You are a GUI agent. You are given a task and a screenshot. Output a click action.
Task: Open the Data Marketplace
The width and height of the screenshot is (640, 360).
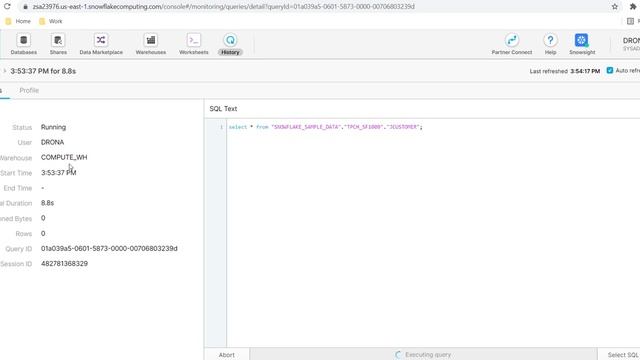(101, 44)
